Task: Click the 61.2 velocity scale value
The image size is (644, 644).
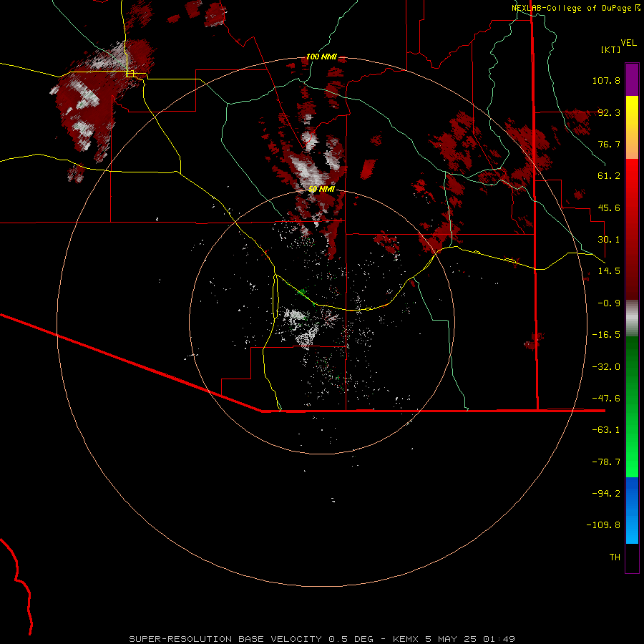Action: (609, 176)
